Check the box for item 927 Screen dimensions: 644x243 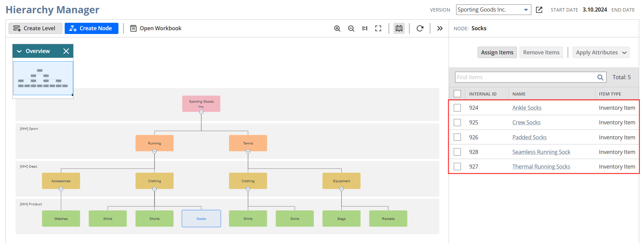click(x=457, y=167)
